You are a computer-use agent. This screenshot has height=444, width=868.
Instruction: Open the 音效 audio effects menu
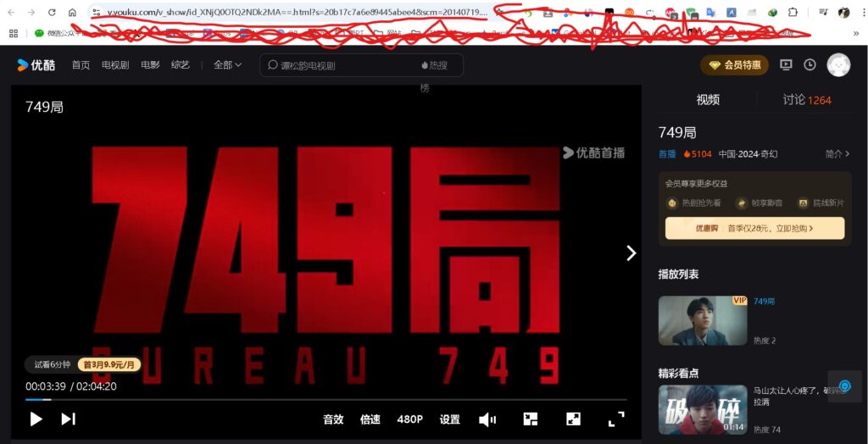click(x=333, y=419)
